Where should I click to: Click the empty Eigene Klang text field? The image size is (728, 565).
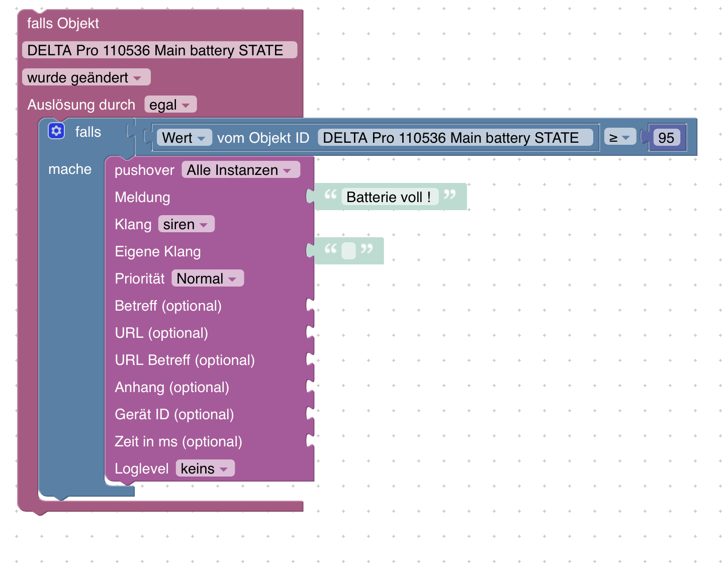click(348, 251)
